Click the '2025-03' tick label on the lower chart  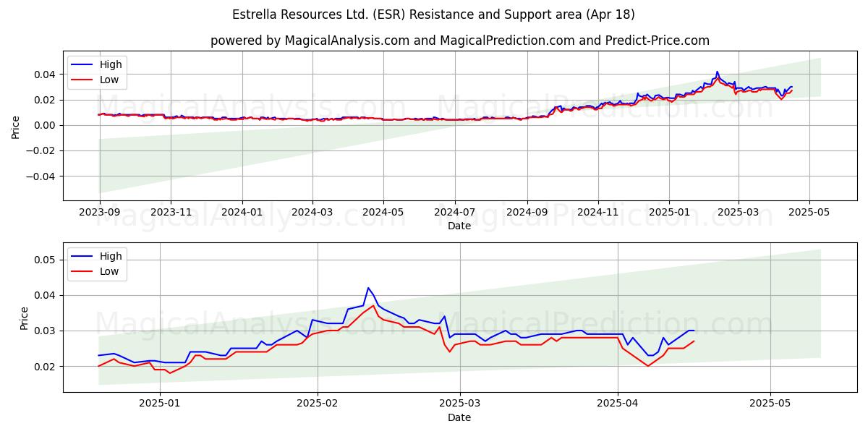coord(461,404)
